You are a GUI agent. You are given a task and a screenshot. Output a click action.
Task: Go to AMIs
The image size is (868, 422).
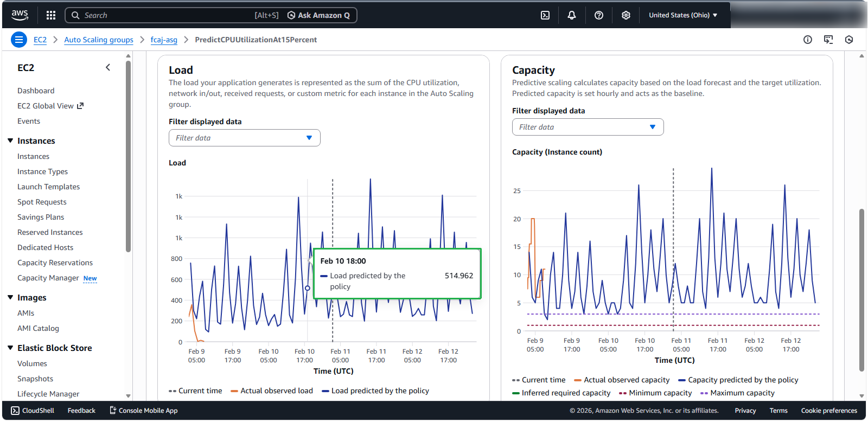point(25,313)
